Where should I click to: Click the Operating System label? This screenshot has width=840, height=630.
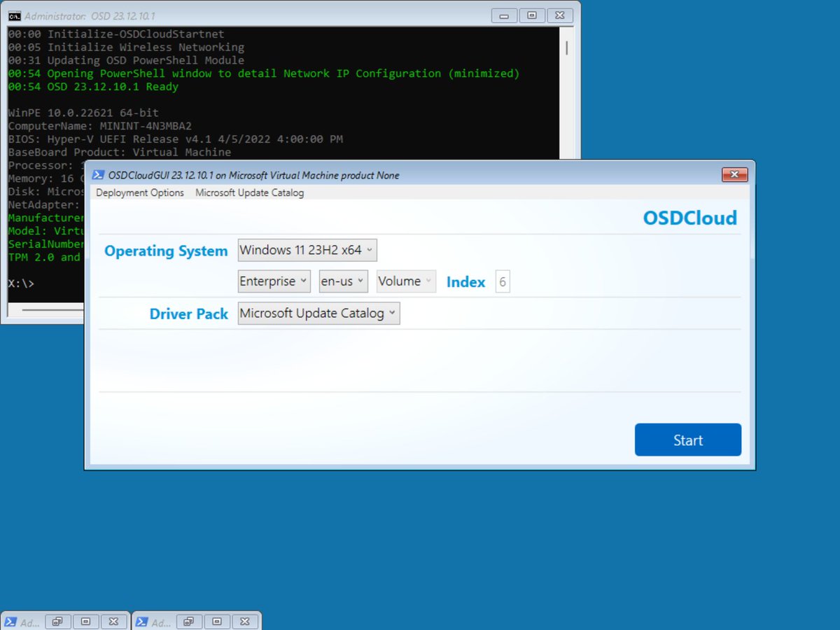[x=166, y=251]
